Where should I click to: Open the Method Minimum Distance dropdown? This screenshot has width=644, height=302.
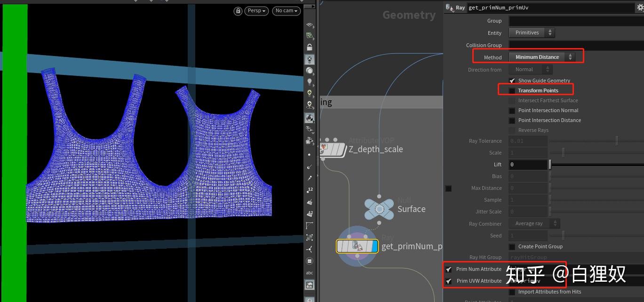[x=542, y=57]
